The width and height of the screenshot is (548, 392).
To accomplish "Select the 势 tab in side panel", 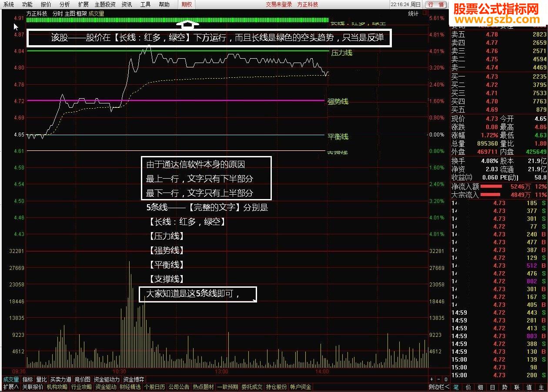I will [x=505, y=387].
